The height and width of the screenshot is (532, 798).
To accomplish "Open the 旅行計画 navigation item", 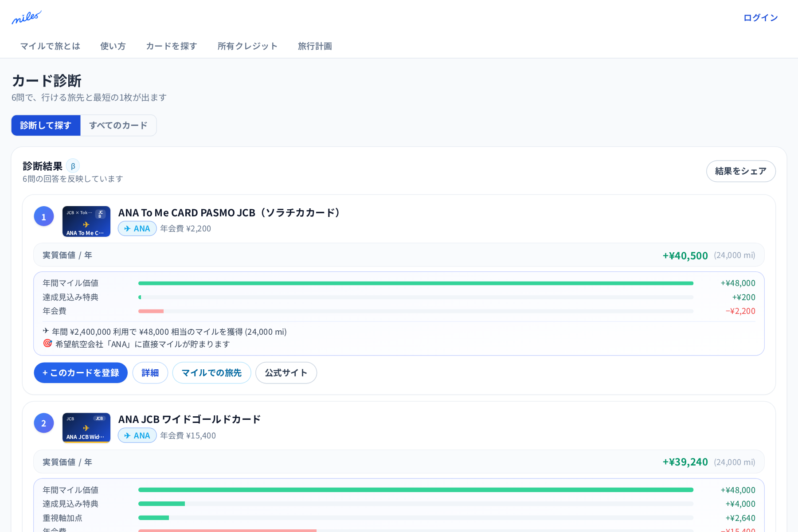I will pos(315,46).
